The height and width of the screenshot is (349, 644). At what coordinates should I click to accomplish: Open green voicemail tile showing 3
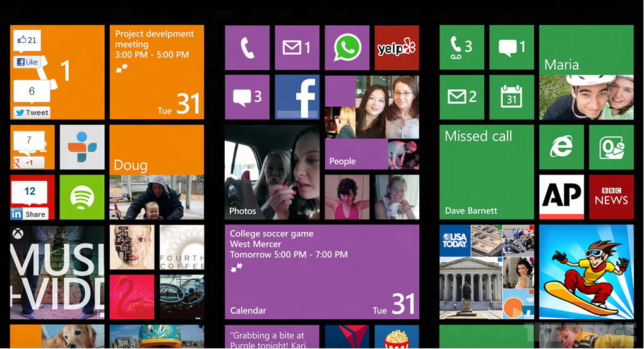click(x=462, y=47)
